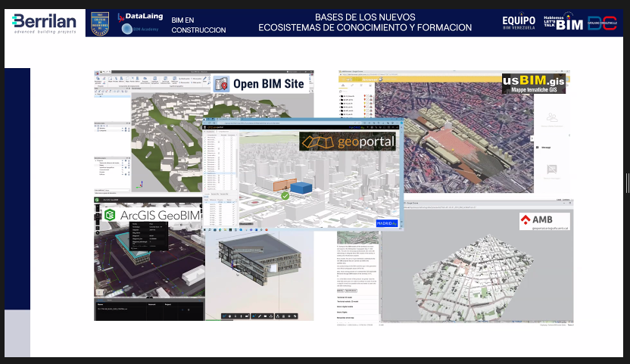Screen dimensions: 630x364
Task: Click the EQUIPO BIM VENEZUELA logo
Action: (519, 23)
